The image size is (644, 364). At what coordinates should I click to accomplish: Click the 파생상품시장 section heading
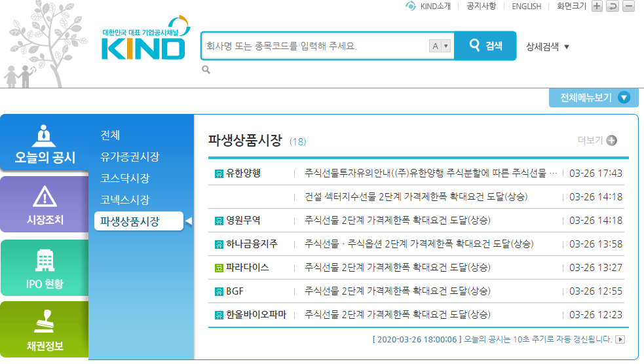click(245, 140)
